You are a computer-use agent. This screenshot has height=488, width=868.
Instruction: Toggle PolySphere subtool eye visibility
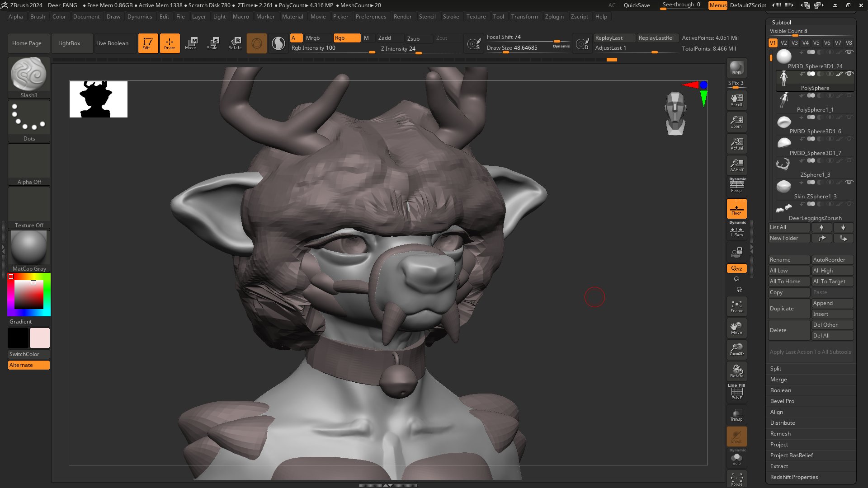849,74
